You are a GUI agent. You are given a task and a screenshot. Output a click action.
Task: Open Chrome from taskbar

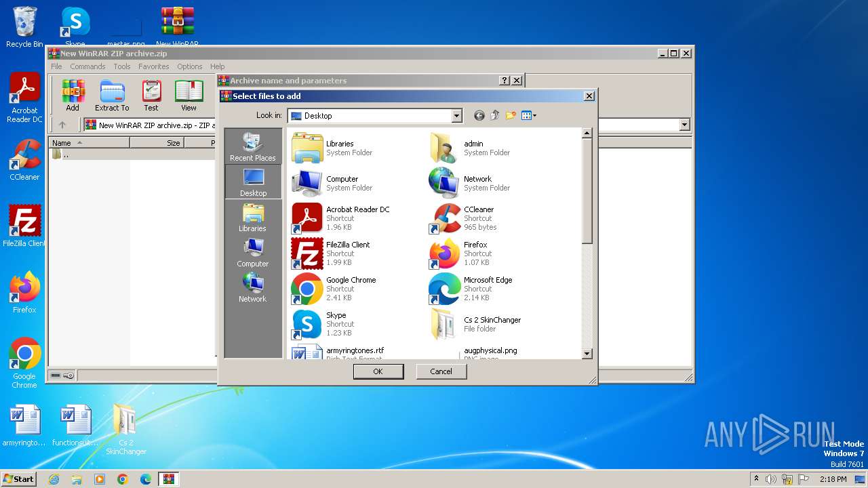click(123, 479)
